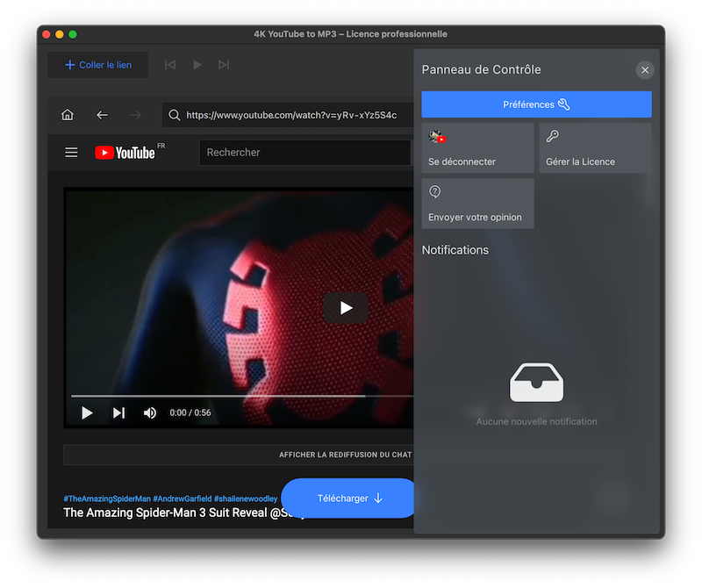
Task: Click Envoyer votre opinion tile
Action: point(477,204)
